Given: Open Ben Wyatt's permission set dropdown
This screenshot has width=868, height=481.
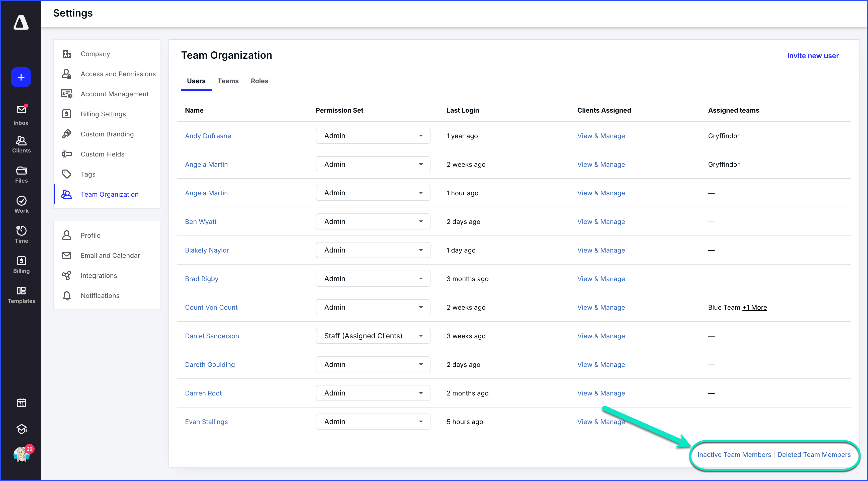Looking at the screenshot, I should pos(373,221).
